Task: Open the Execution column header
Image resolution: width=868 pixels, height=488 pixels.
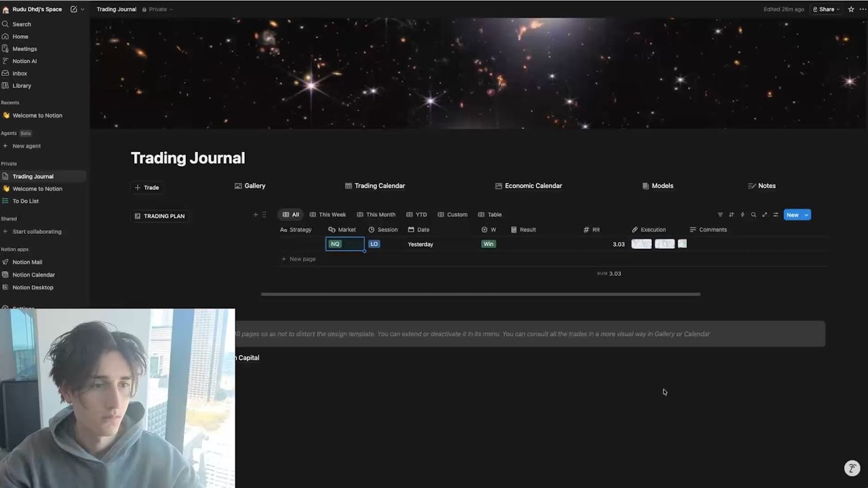Action: point(649,230)
